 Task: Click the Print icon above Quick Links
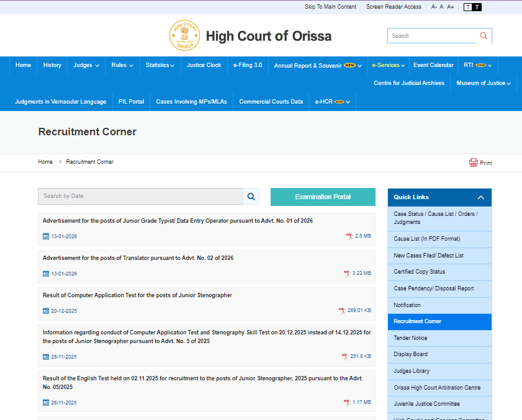coord(472,162)
